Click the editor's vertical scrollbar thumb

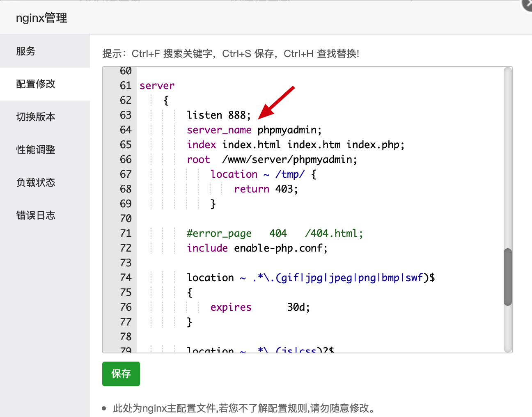coord(508,277)
